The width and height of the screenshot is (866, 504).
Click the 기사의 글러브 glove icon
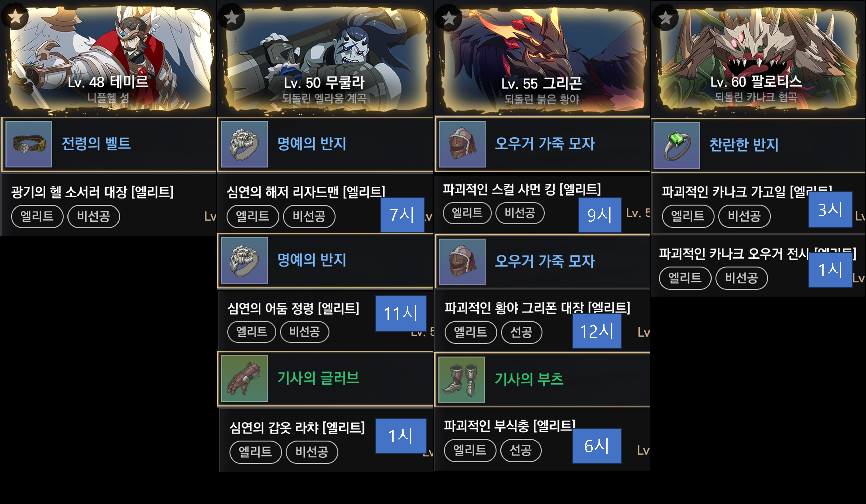[x=244, y=378]
